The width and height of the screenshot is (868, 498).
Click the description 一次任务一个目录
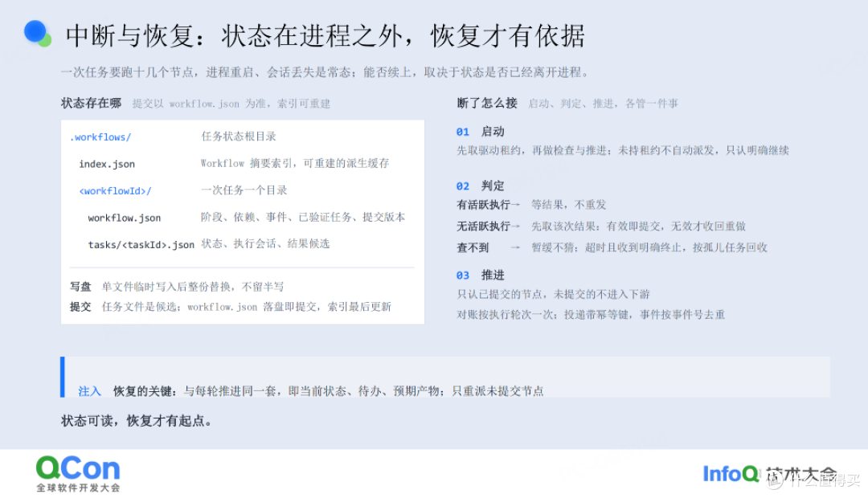[x=244, y=190]
